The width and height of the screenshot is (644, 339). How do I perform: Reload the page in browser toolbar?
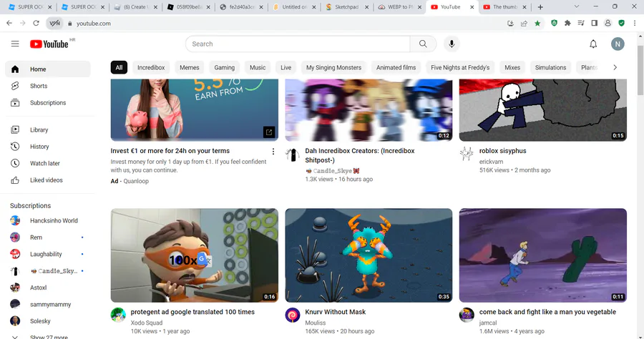tap(36, 24)
